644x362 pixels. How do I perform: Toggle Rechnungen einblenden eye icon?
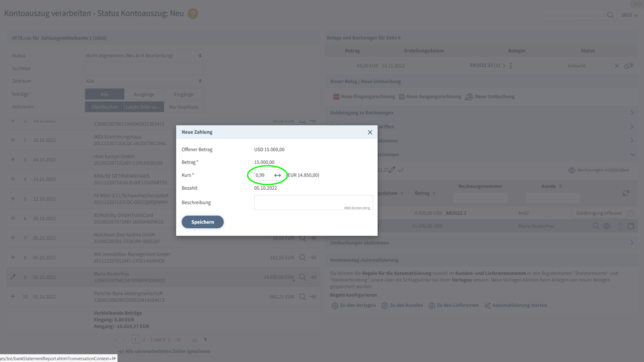(572, 170)
